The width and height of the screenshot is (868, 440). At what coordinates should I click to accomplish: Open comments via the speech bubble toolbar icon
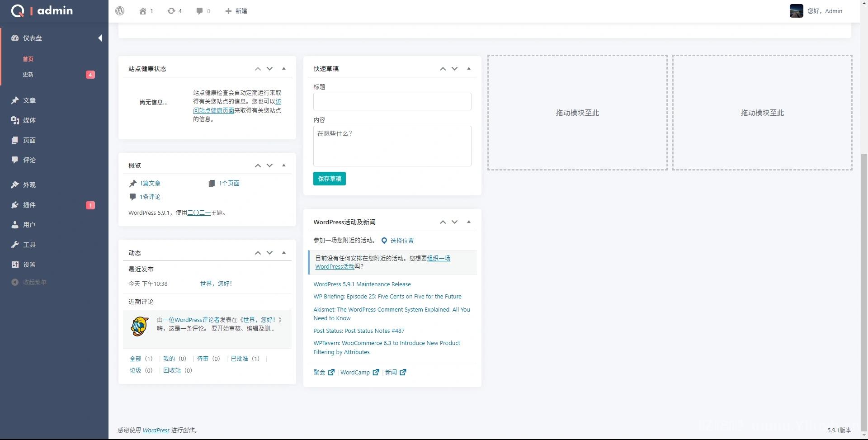(199, 11)
